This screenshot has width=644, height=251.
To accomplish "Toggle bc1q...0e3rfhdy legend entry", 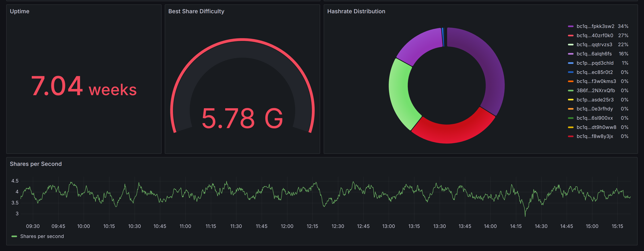I will click(594, 109).
